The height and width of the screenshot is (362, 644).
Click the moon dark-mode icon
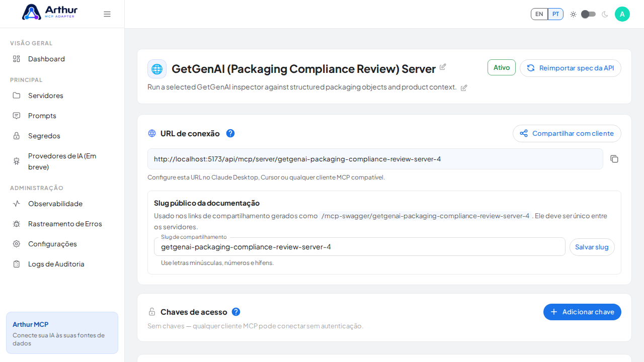point(605,14)
